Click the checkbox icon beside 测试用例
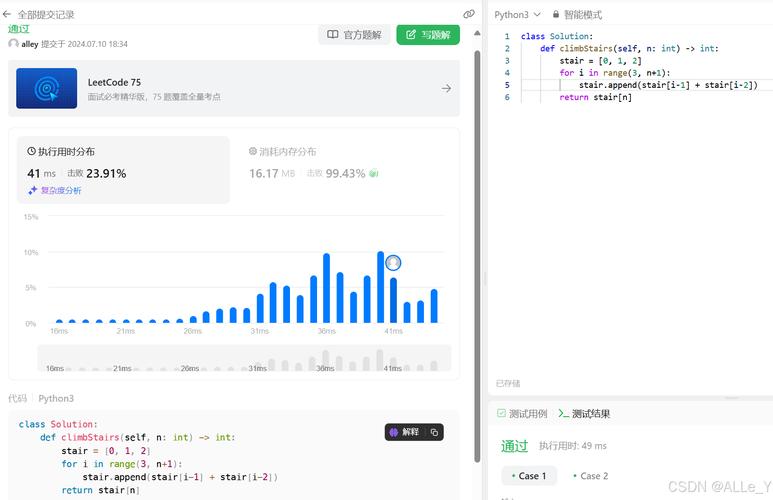773x500 pixels. tap(501, 413)
